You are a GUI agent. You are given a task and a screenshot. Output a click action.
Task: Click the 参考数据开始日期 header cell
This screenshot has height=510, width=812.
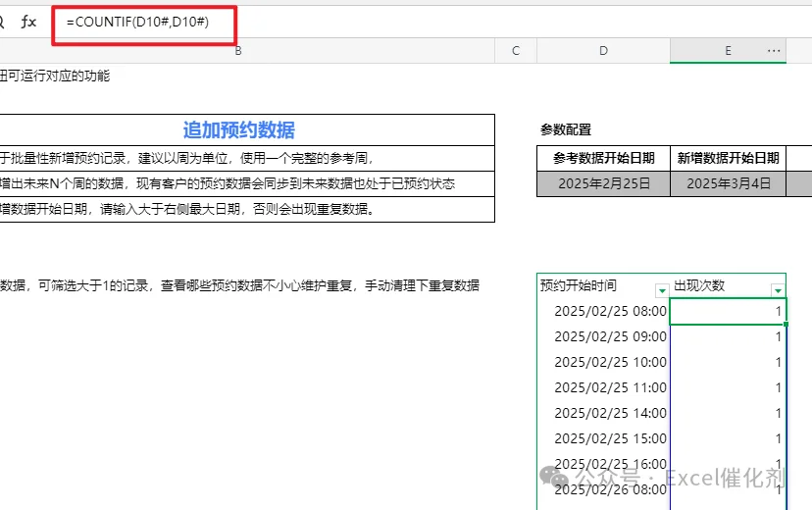click(604, 159)
